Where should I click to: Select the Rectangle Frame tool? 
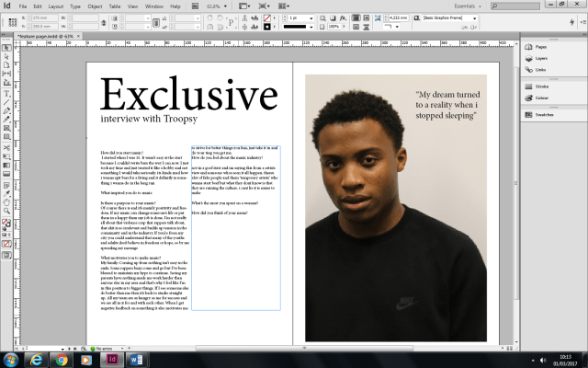(x=6, y=128)
